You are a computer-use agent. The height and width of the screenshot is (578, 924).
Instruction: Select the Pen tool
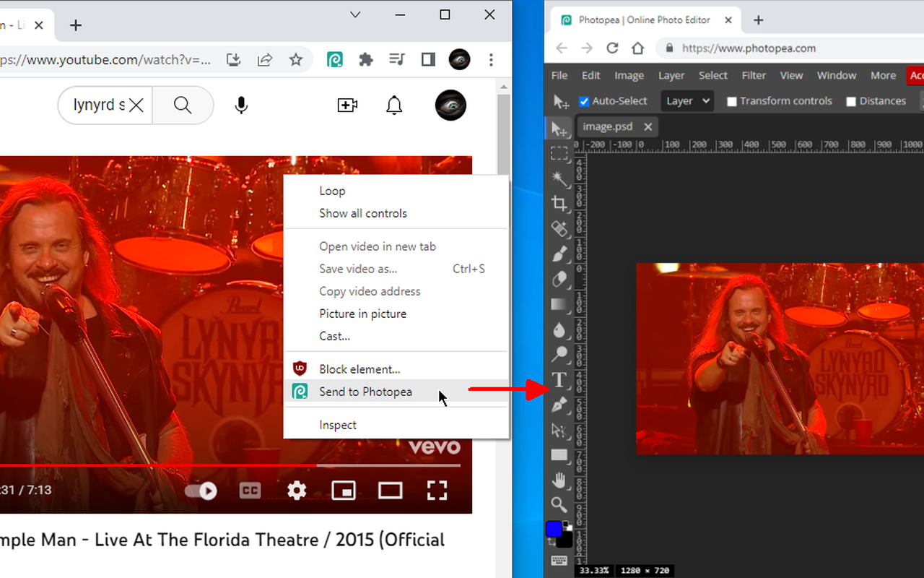click(x=559, y=405)
